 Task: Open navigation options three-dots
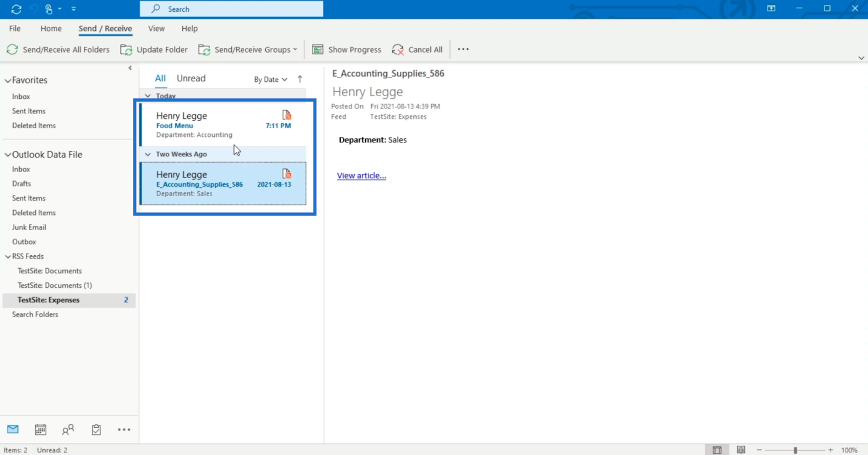(x=124, y=429)
